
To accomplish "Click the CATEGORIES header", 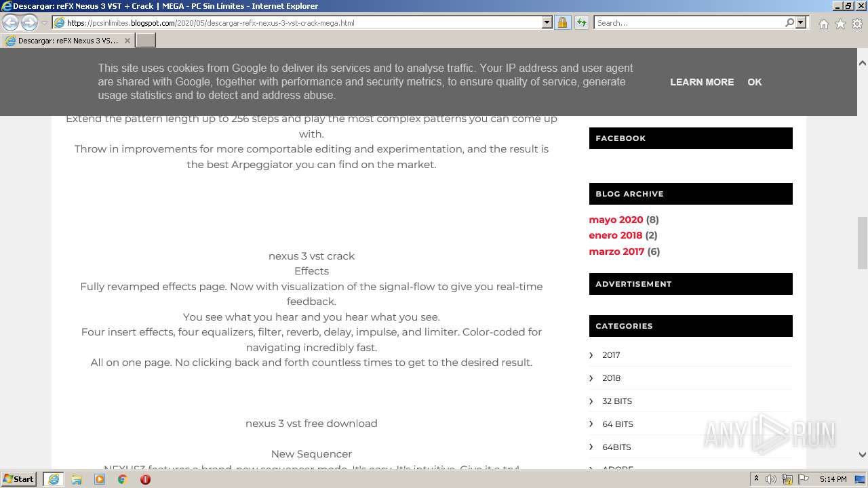I will pyautogui.click(x=690, y=326).
